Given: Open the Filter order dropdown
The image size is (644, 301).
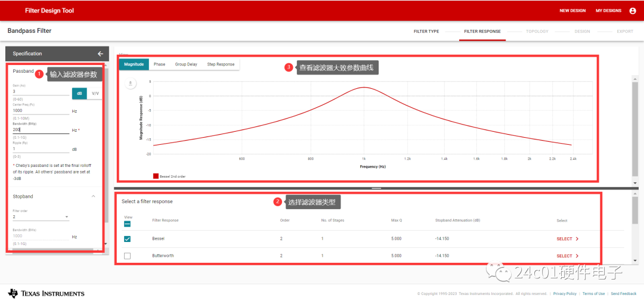Looking at the screenshot, I should pyautogui.click(x=41, y=217).
